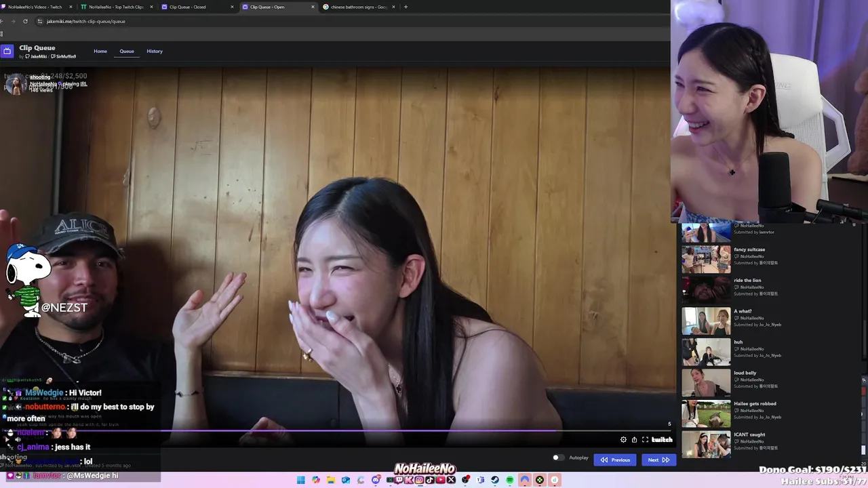Skip to the Next clip

tap(658, 460)
